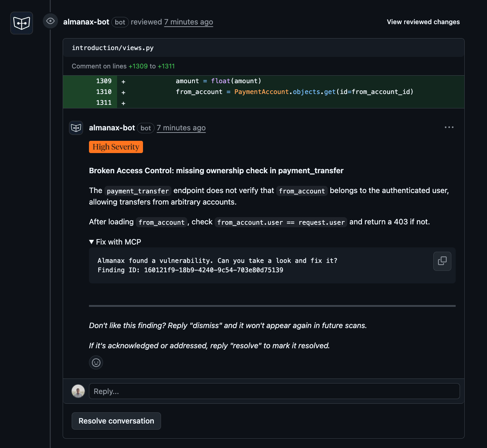Click the resolve instruction italic text
Image resolution: width=487 pixels, height=448 pixels.
pos(209,346)
